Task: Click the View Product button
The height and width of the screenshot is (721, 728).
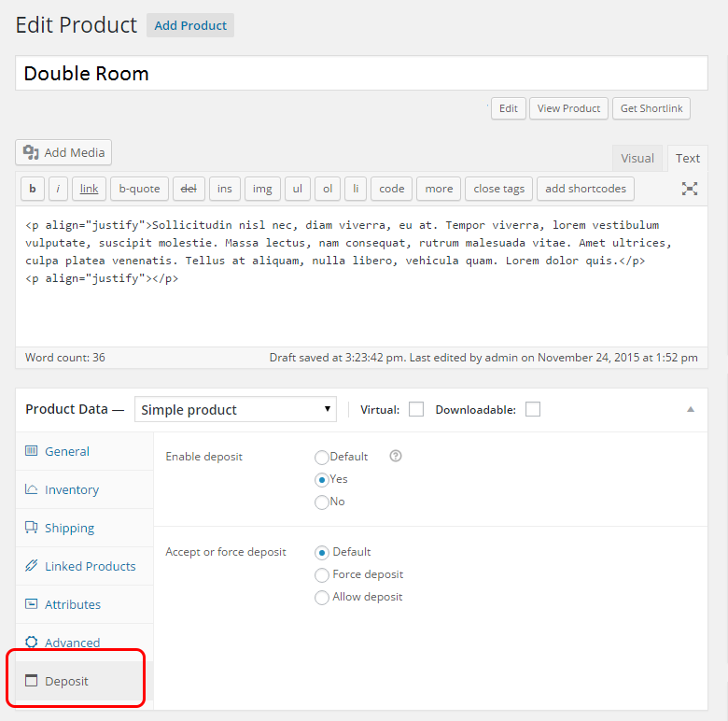Action: (x=568, y=108)
